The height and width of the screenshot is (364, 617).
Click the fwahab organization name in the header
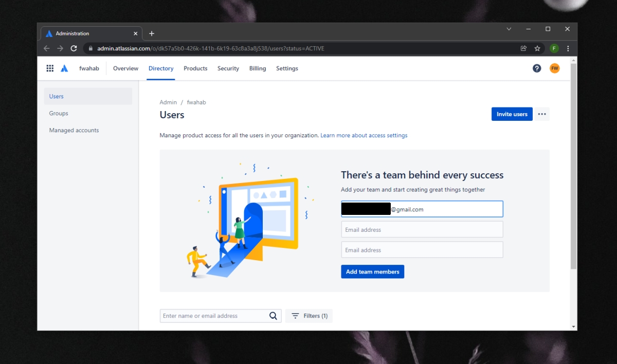coord(89,68)
